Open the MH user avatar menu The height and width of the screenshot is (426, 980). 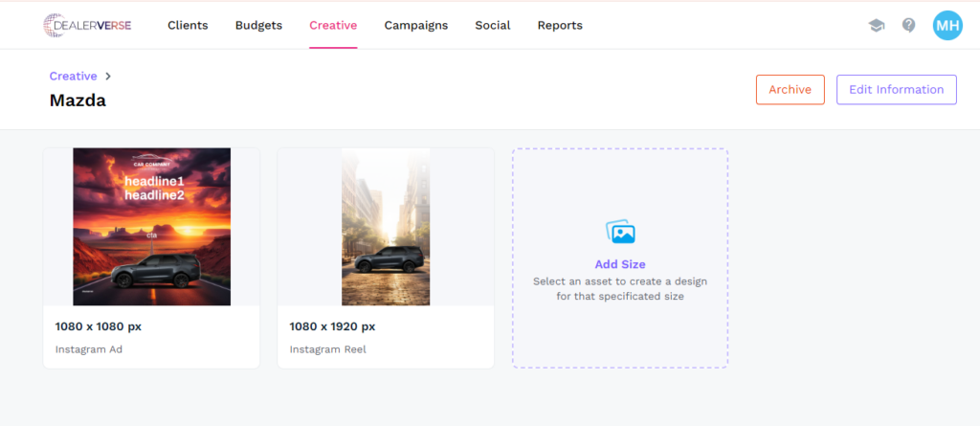tap(947, 26)
